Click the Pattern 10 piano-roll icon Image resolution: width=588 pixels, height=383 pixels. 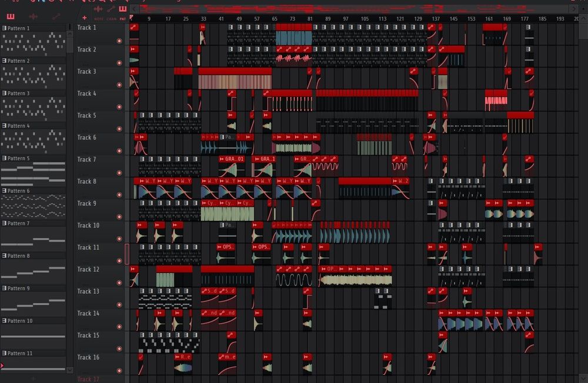tap(4, 321)
